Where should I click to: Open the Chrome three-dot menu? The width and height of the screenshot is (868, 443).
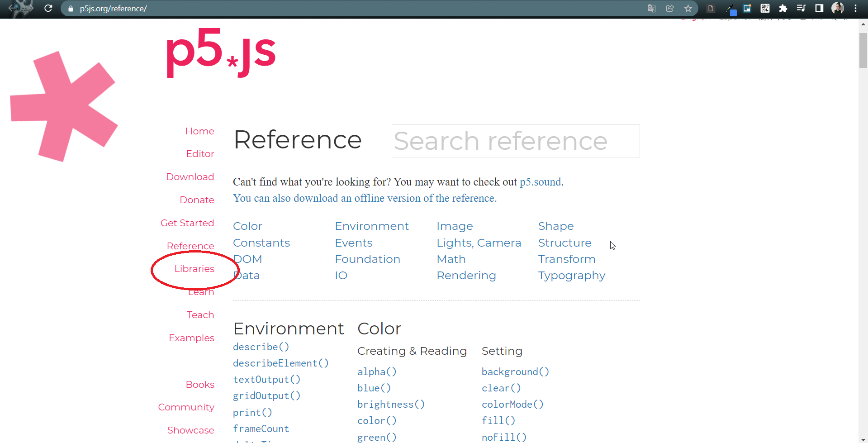pyautogui.click(x=855, y=8)
